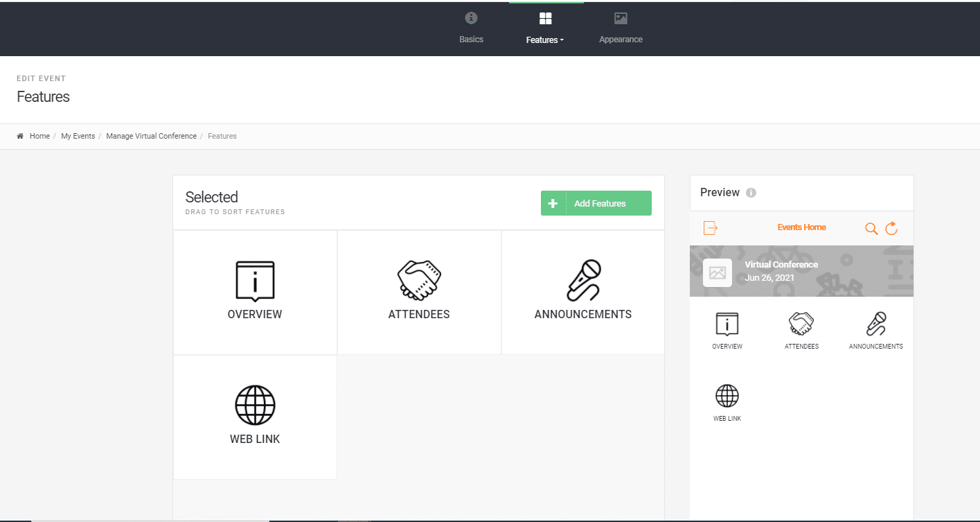Open the Appearance tab

coord(621,28)
